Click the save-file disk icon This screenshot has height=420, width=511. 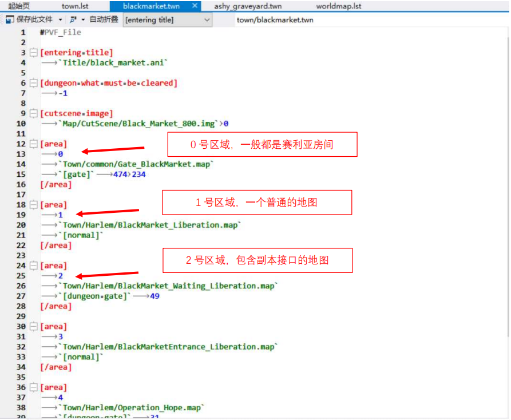tap(9, 19)
